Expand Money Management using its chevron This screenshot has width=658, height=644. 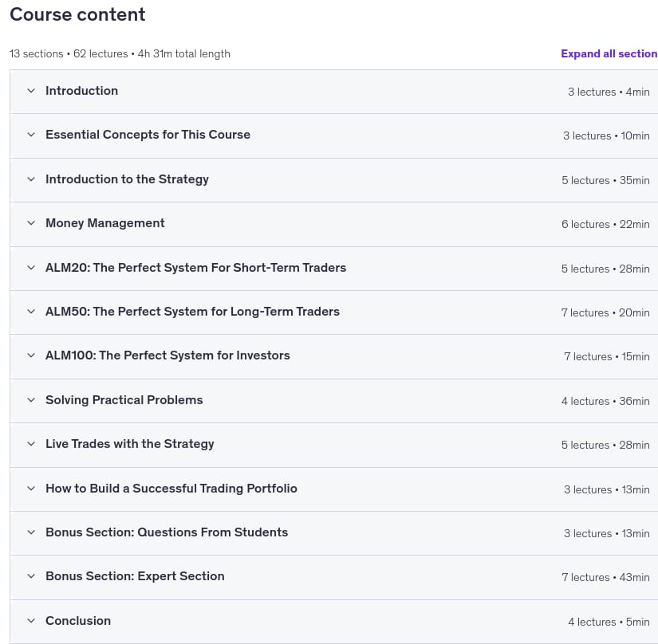pyautogui.click(x=31, y=223)
